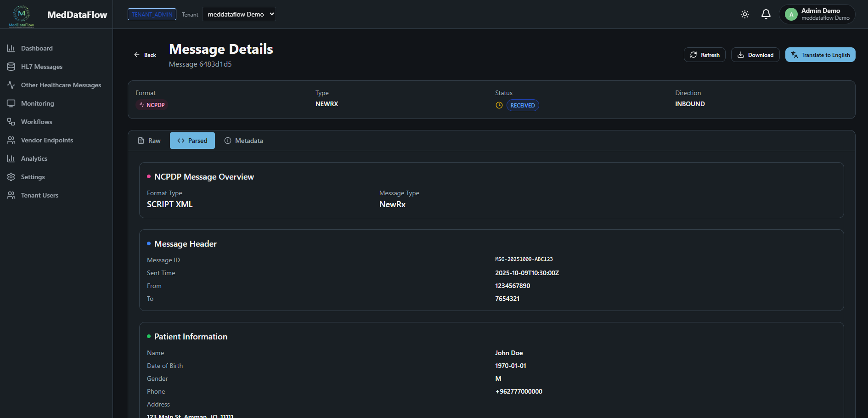Open the Admin Demo account menu

pyautogui.click(x=817, y=14)
